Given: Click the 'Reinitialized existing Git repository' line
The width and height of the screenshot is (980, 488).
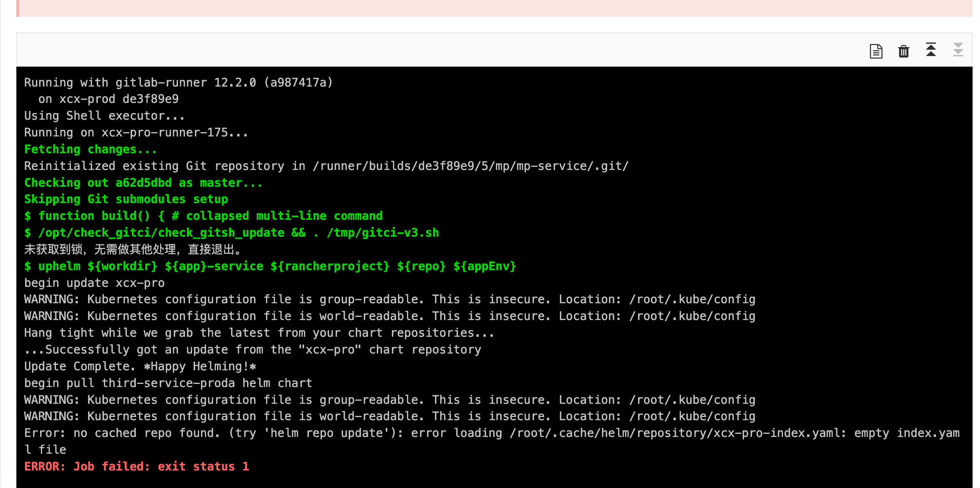Looking at the screenshot, I should (x=326, y=166).
